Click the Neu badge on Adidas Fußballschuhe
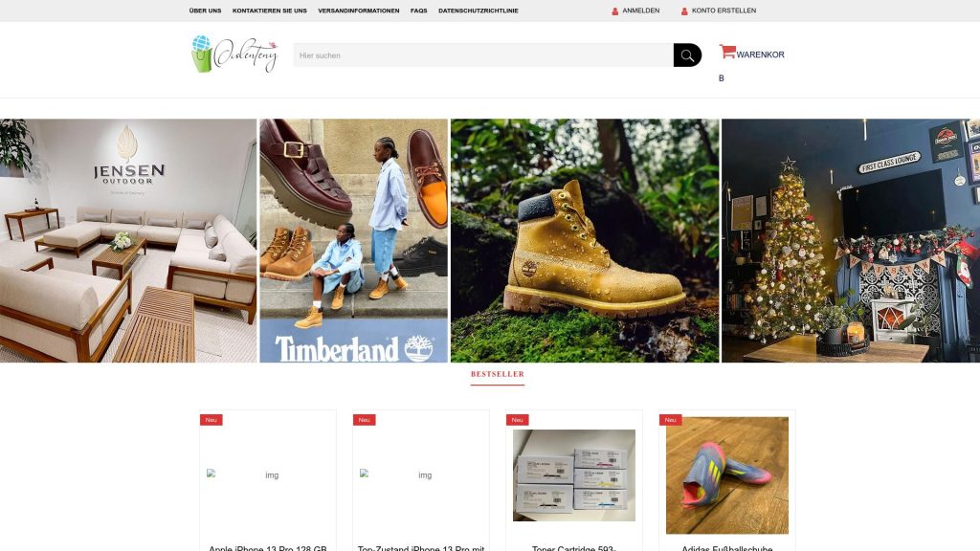This screenshot has width=980, height=551. [670, 420]
